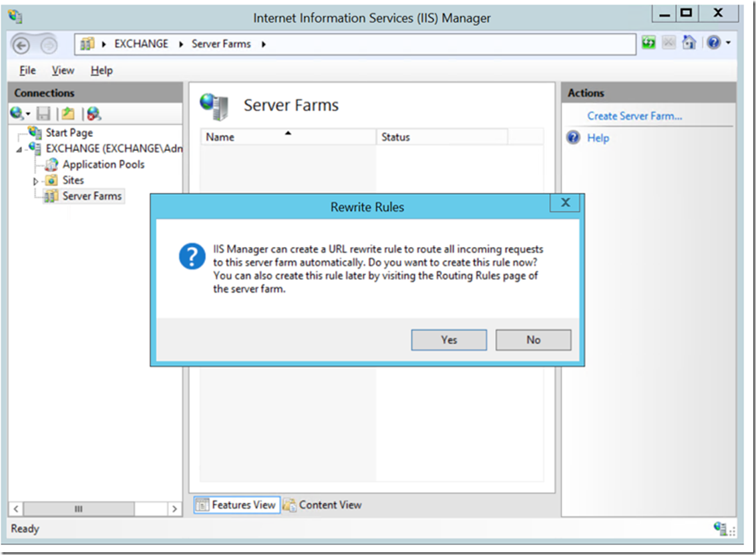Click the Server Farms page header icon
The height and width of the screenshot is (555, 756).
coord(214,107)
